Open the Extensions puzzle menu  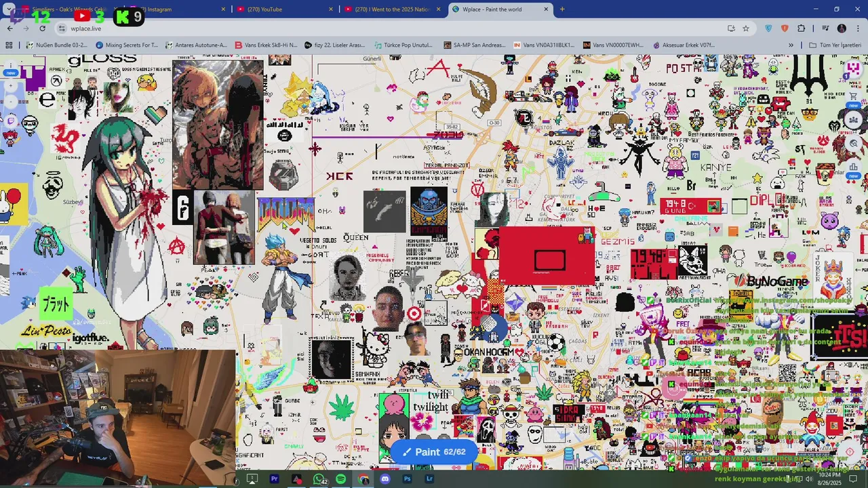pos(802,28)
